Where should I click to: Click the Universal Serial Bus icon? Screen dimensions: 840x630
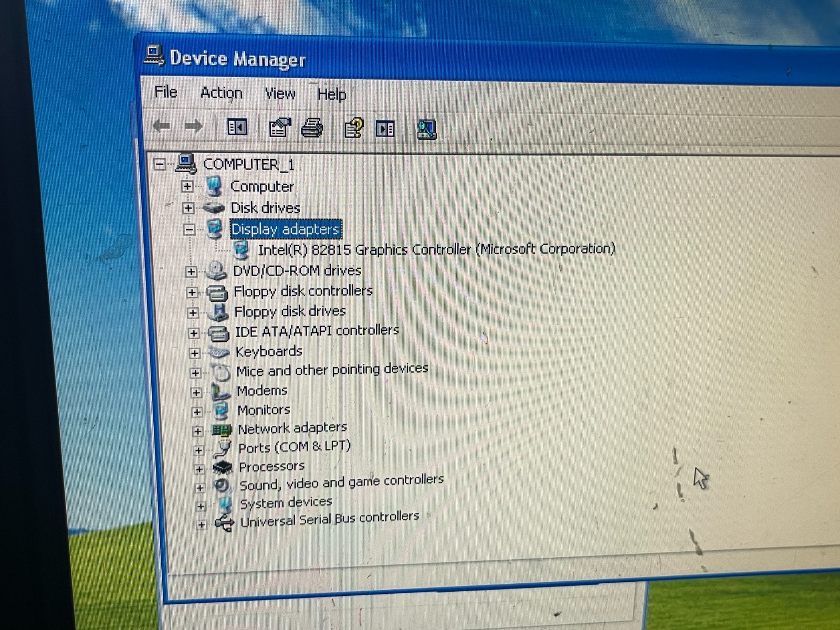click(x=225, y=522)
